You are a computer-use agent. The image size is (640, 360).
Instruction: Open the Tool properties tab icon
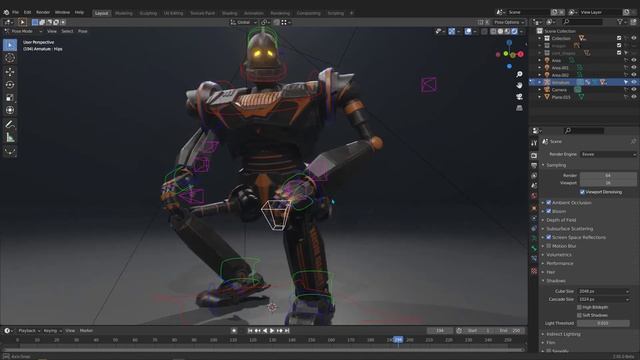coord(534,143)
